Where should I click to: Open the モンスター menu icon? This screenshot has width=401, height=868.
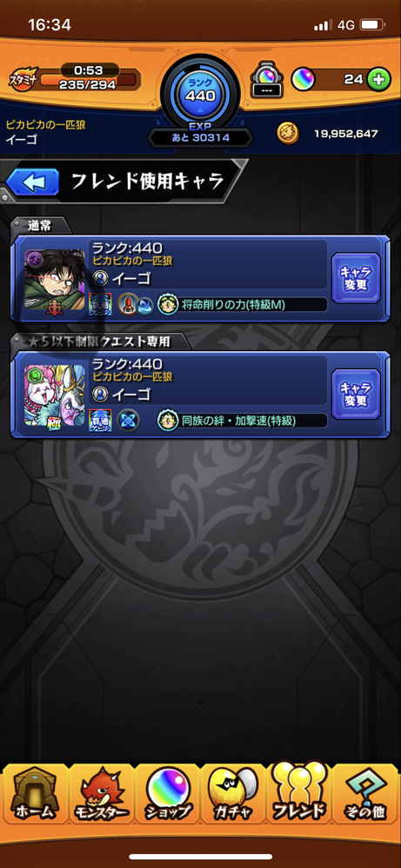(102, 794)
